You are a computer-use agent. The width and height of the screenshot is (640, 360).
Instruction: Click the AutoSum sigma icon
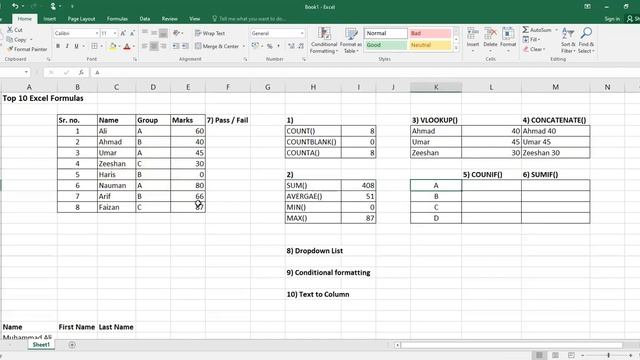coord(526,30)
